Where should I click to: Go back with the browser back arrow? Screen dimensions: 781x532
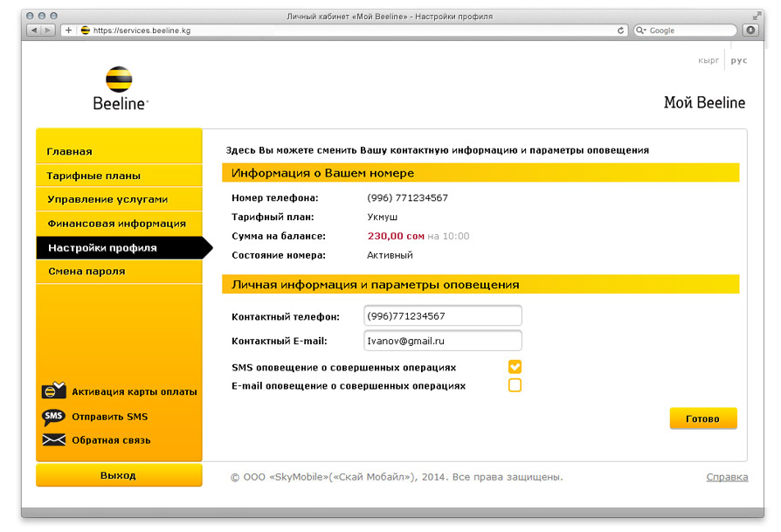click(34, 31)
